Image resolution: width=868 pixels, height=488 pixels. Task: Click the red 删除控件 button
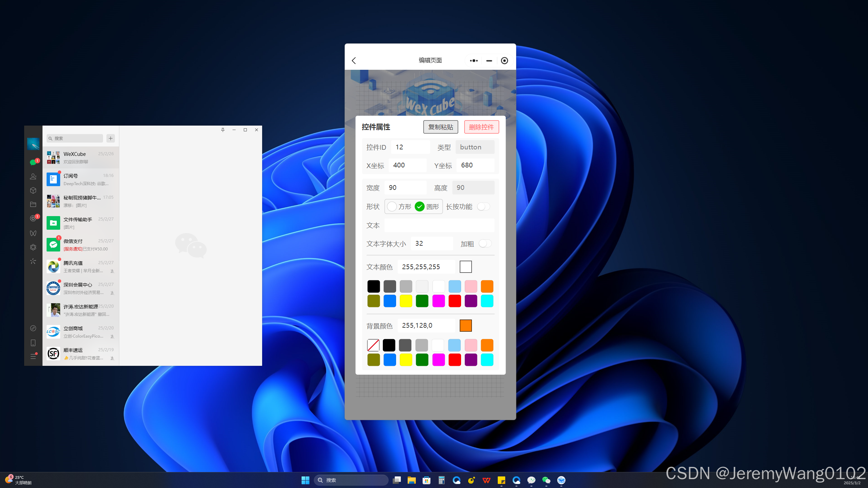tap(481, 127)
